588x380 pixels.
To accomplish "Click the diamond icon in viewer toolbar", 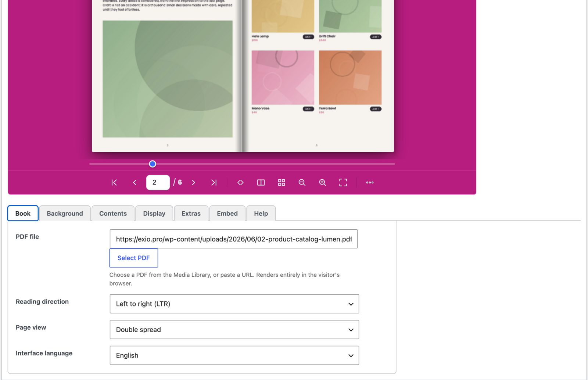I will pos(240,182).
